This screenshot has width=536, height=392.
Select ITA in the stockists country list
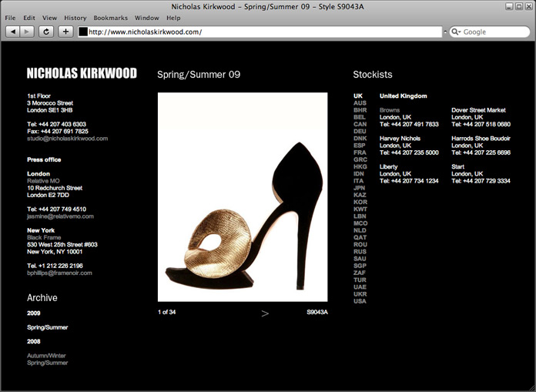358,181
